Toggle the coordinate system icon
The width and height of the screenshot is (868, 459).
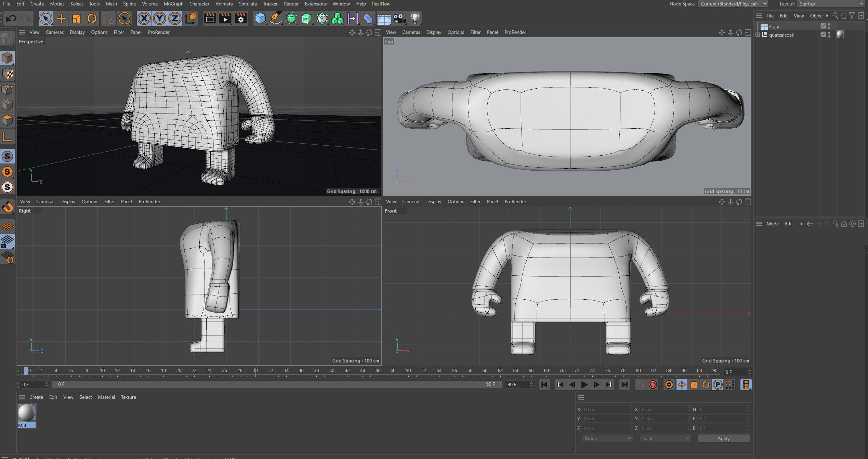point(191,18)
